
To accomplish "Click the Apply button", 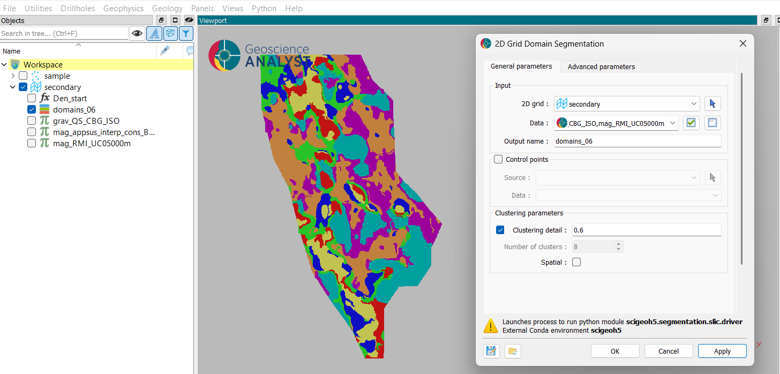I will coord(722,351).
